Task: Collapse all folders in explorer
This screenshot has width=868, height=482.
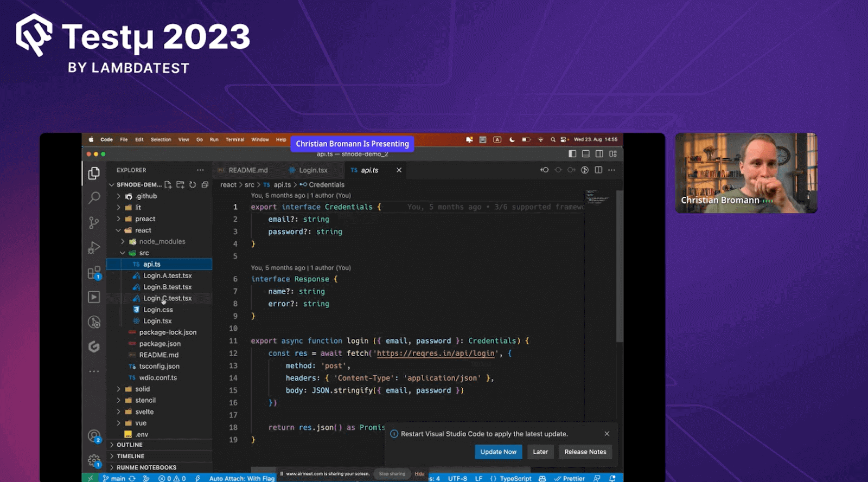Action: pos(205,185)
